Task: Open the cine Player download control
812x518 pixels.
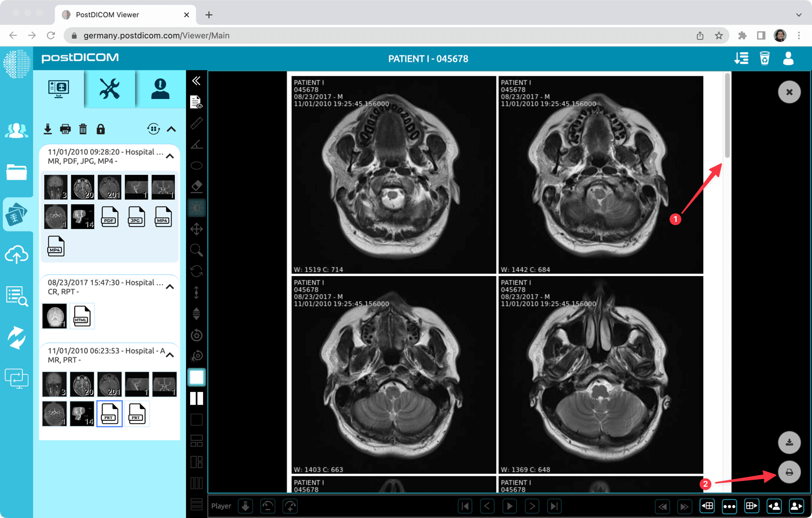Action: (x=245, y=506)
